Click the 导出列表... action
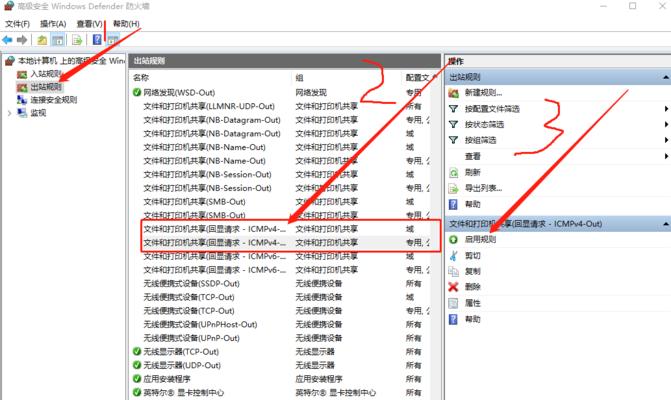Screen dimensions: 671x400 click(484, 188)
